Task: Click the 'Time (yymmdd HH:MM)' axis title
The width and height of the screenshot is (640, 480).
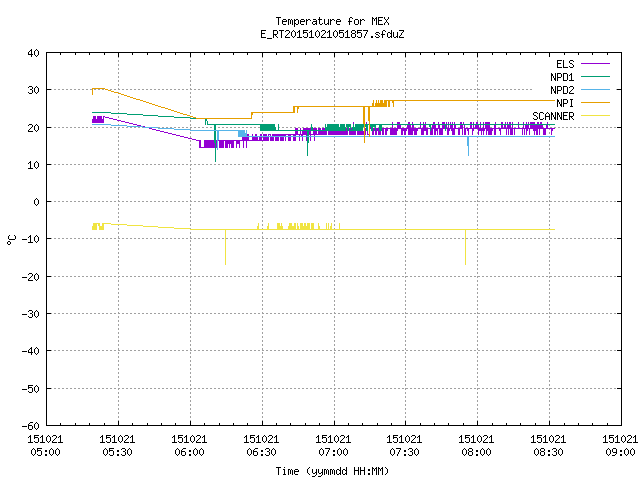Action: point(332,471)
